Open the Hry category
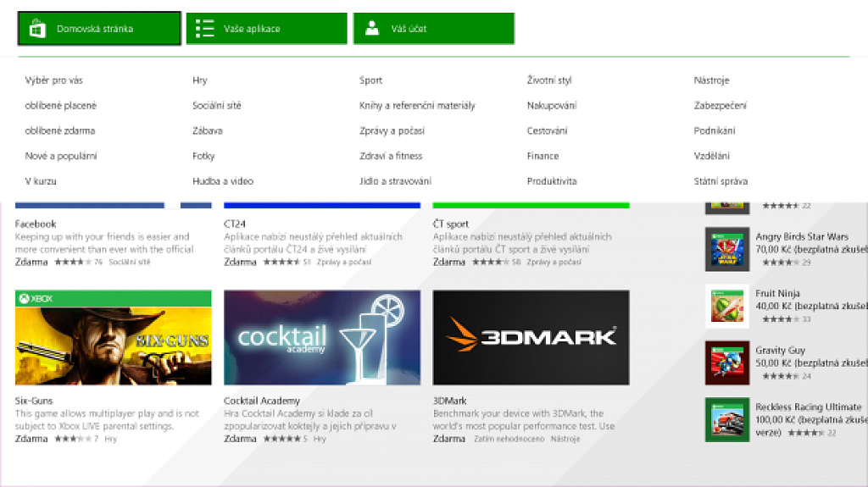The width and height of the screenshot is (868, 487). click(200, 80)
